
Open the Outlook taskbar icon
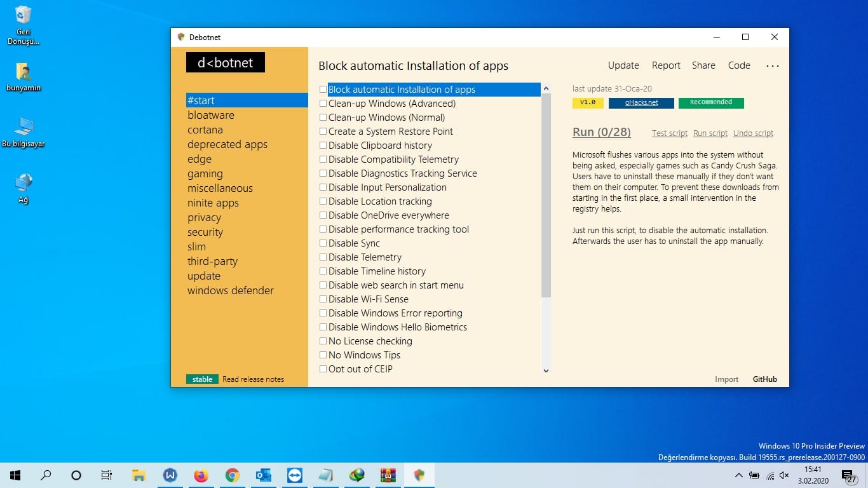point(263,475)
